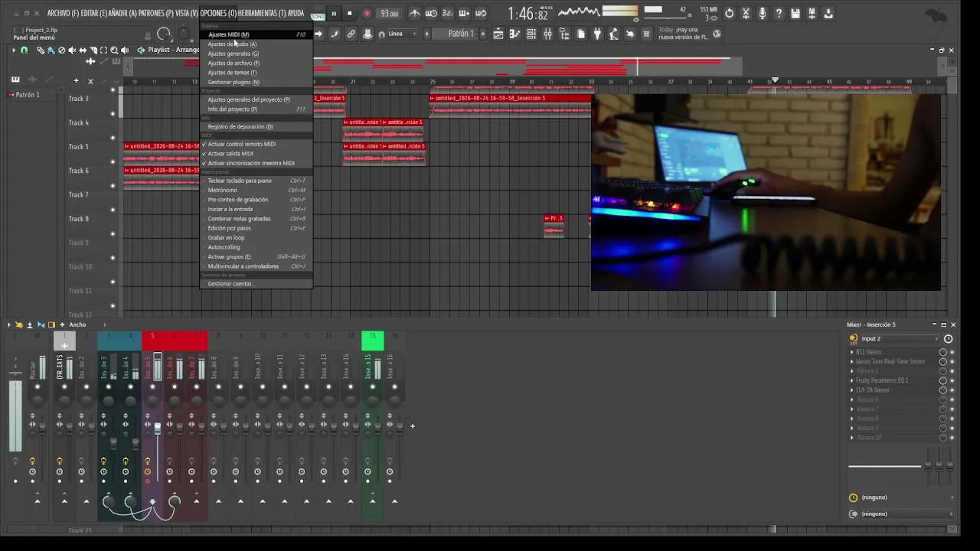Click the question mark help icon

(779, 13)
